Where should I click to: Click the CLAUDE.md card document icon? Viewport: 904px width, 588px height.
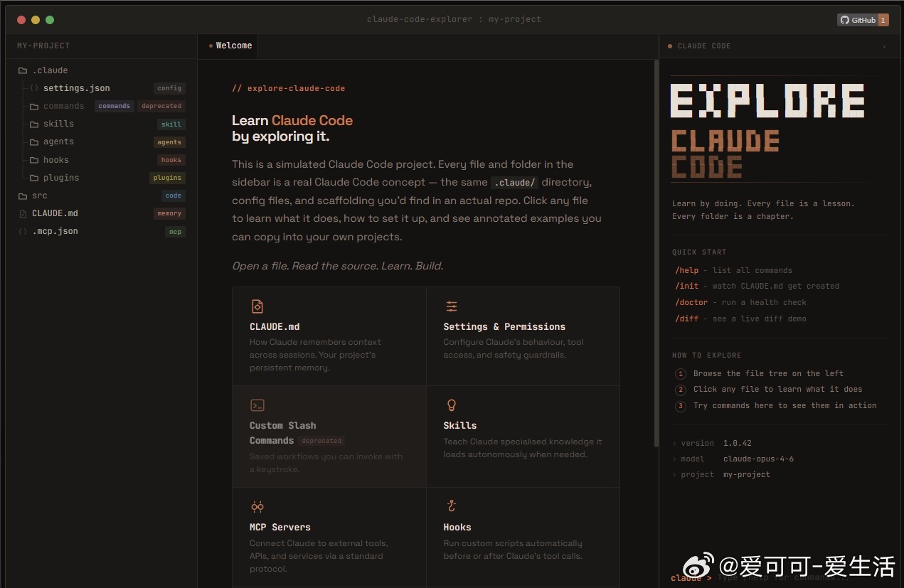click(x=257, y=306)
